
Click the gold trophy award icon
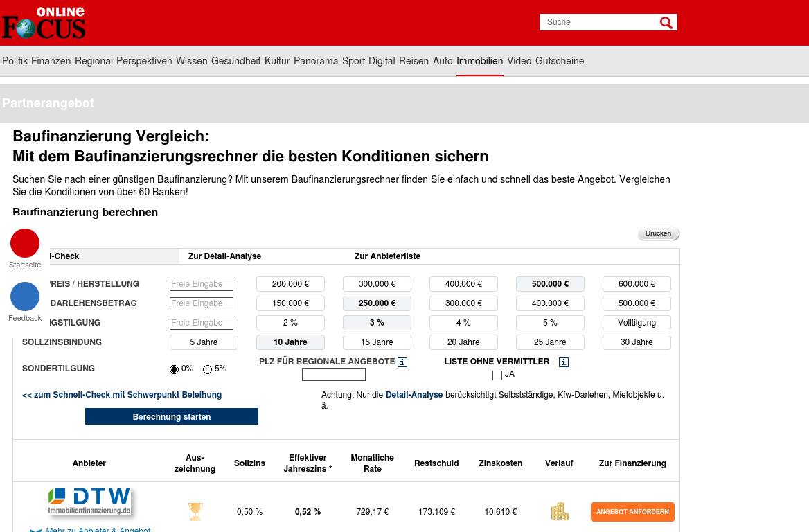point(195,511)
